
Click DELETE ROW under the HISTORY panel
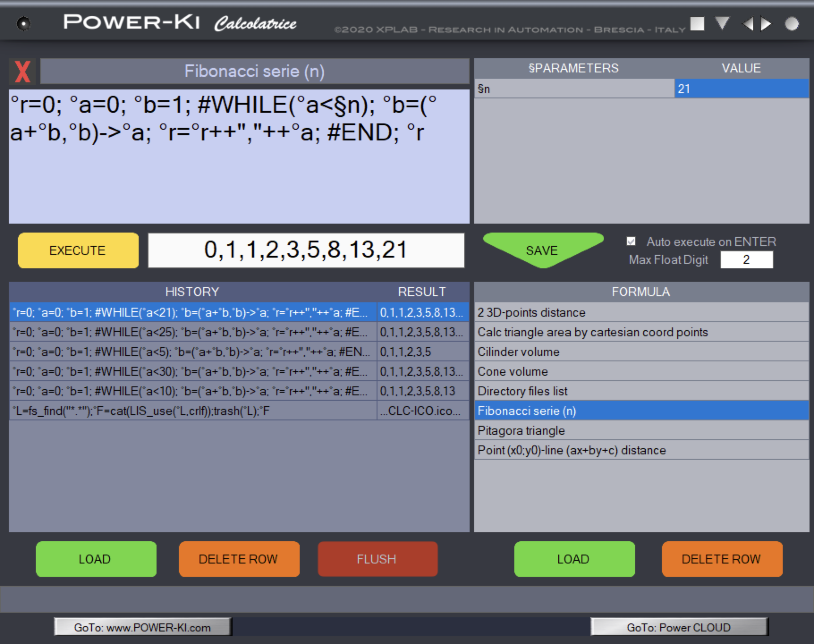(239, 559)
